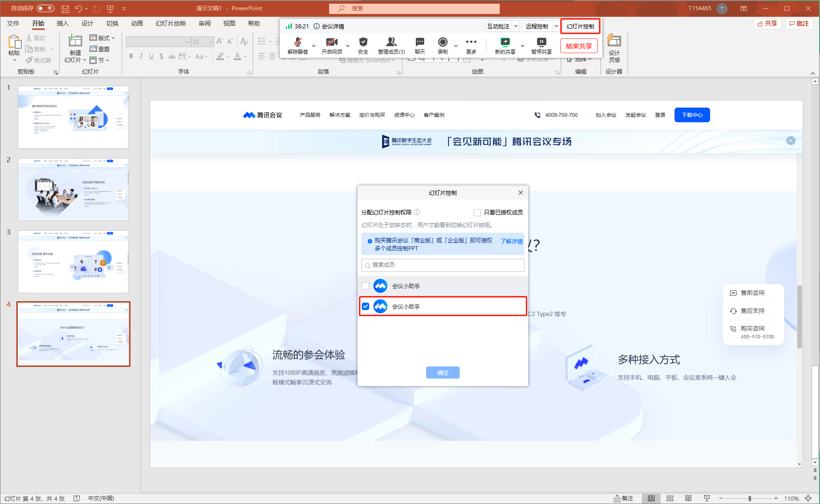Check the first 会议小助手 member checkbox
This screenshot has height=504, width=820.
[365, 286]
